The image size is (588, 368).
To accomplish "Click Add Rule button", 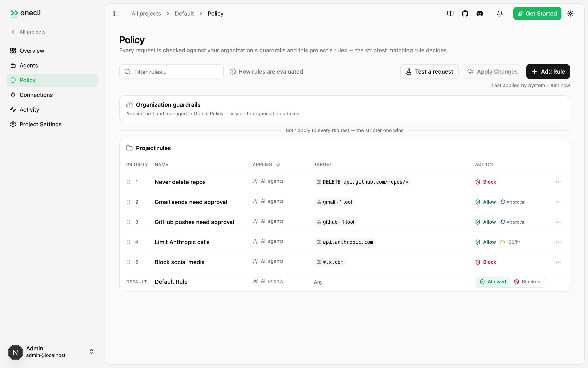I will (548, 72).
